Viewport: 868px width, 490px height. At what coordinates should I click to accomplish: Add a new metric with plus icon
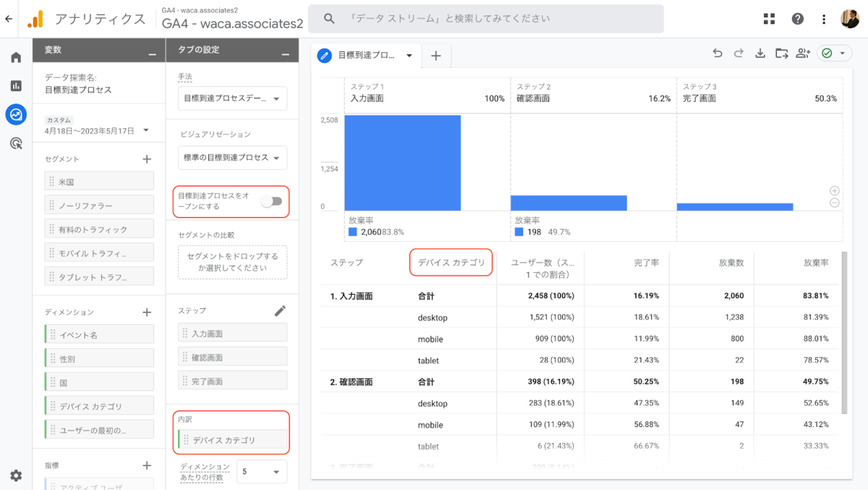click(146, 465)
